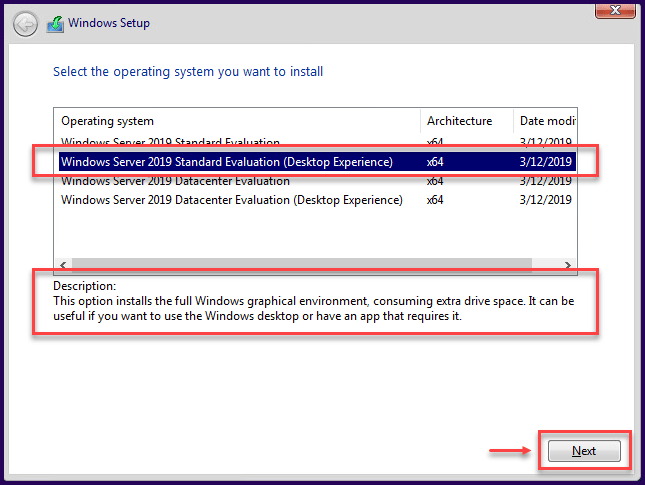This screenshot has width=645, height=485.
Task: Select Datacenter Evaluation (Desktop Experience) entry
Action: point(317,200)
